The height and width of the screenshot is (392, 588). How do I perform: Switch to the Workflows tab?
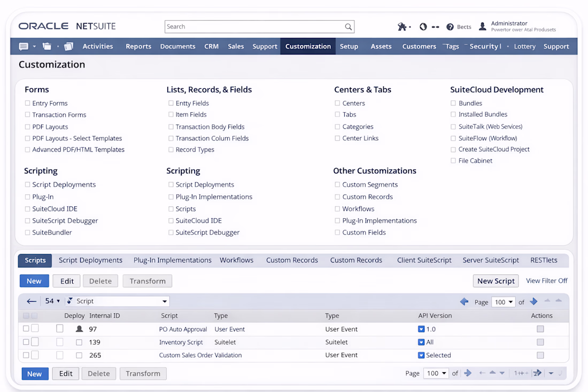236,260
